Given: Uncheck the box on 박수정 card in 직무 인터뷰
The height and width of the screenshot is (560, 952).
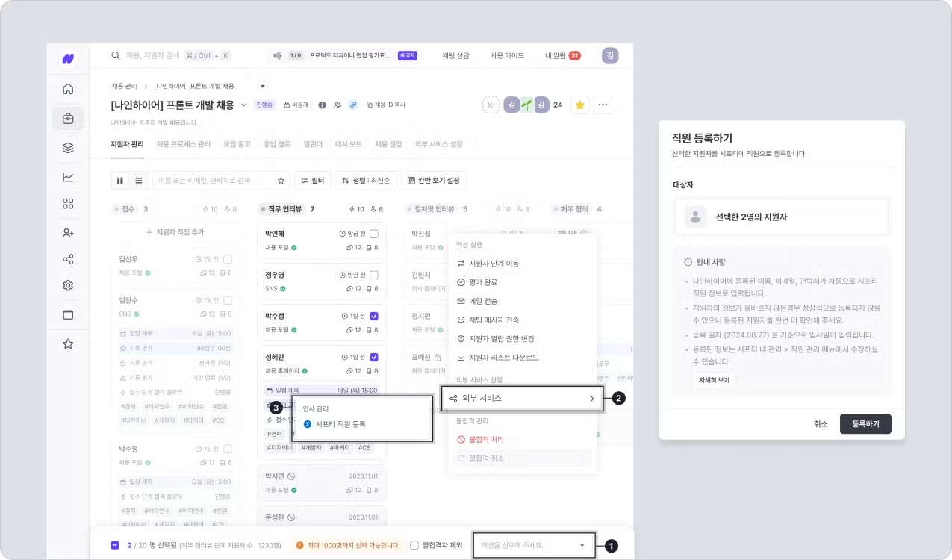Looking at the screenshot, I should pos(374,316).
